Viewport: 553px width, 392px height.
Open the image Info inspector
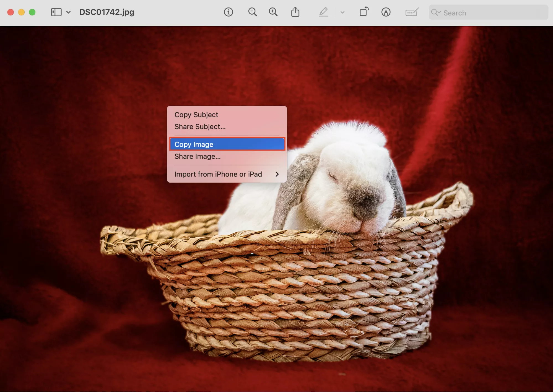click(x=228, y=12)
